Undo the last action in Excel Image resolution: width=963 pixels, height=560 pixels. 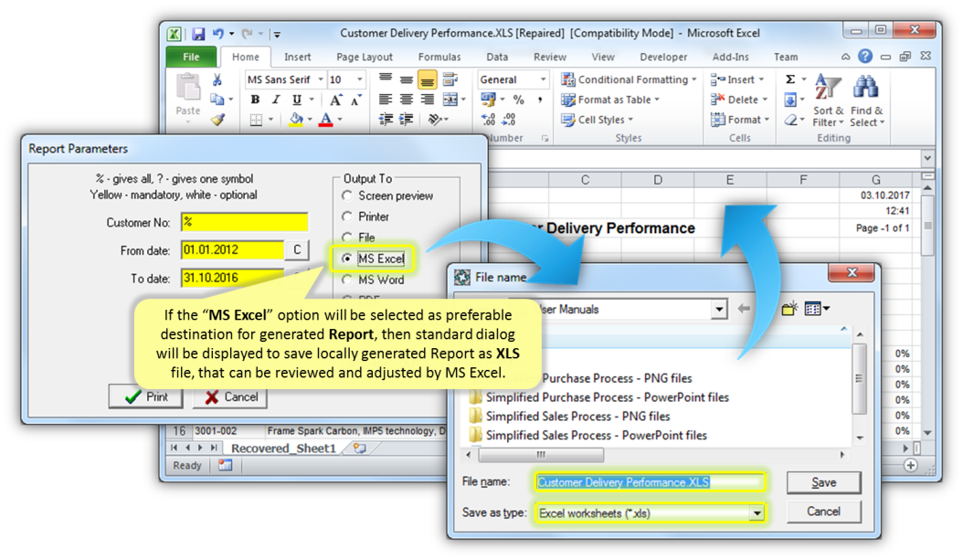(x=218, y=34)
